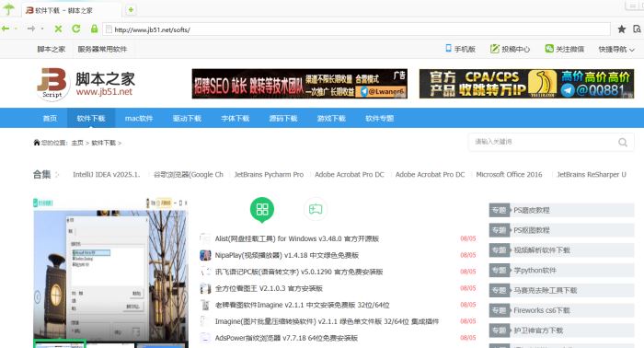Click the 全方位看图王 app icon
This screenshot has height=348, width=644.
[x=205, y=288]
